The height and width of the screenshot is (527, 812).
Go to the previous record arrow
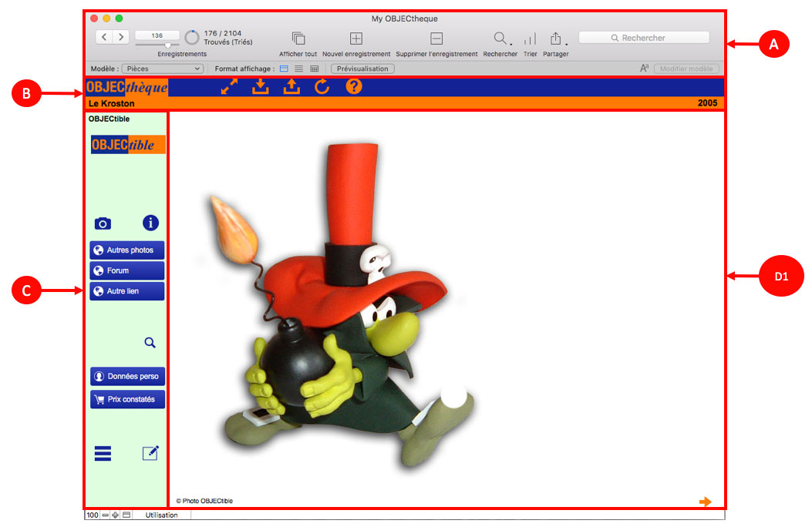click(104, 37)
